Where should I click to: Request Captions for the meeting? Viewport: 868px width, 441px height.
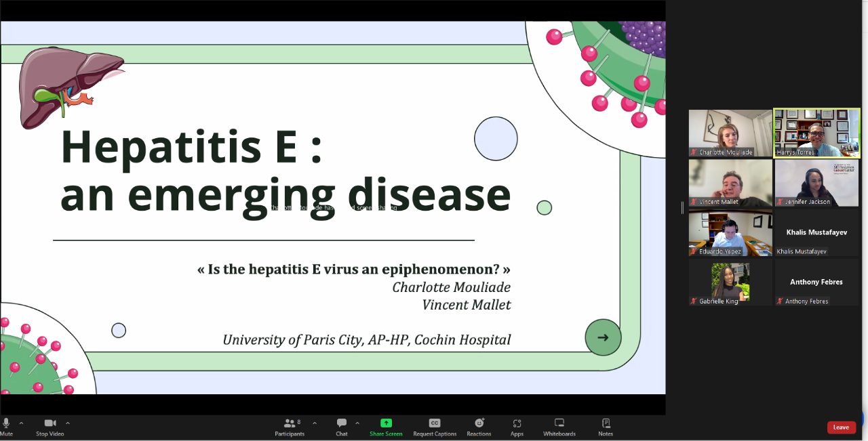(x=435, y=427)
